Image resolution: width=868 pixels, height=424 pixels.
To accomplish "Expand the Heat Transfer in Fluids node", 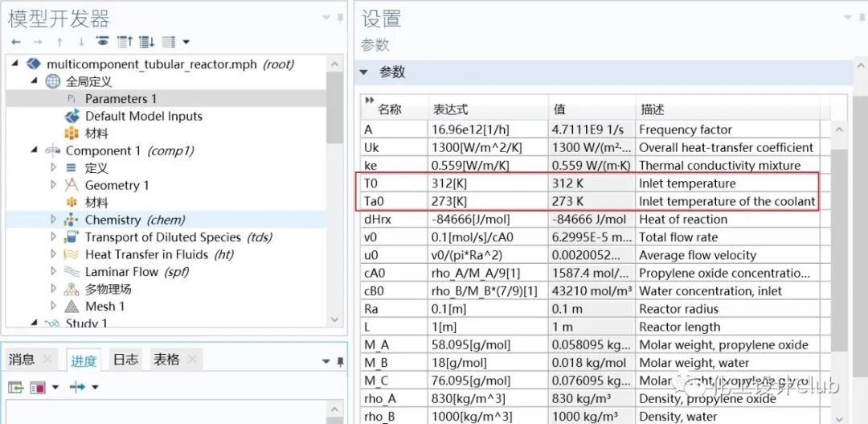I will (54, 254).
